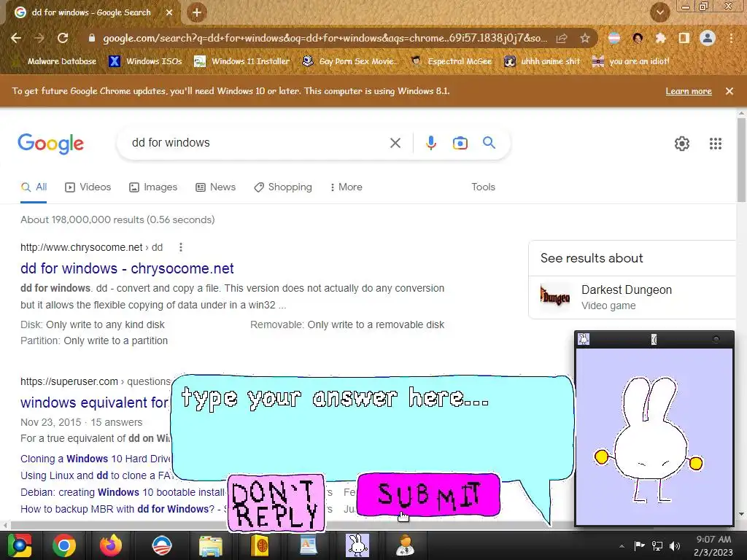Image resolution: width=747 pixels, height=560 pixels.
Task: Click the Google logo
Action: 51,144
